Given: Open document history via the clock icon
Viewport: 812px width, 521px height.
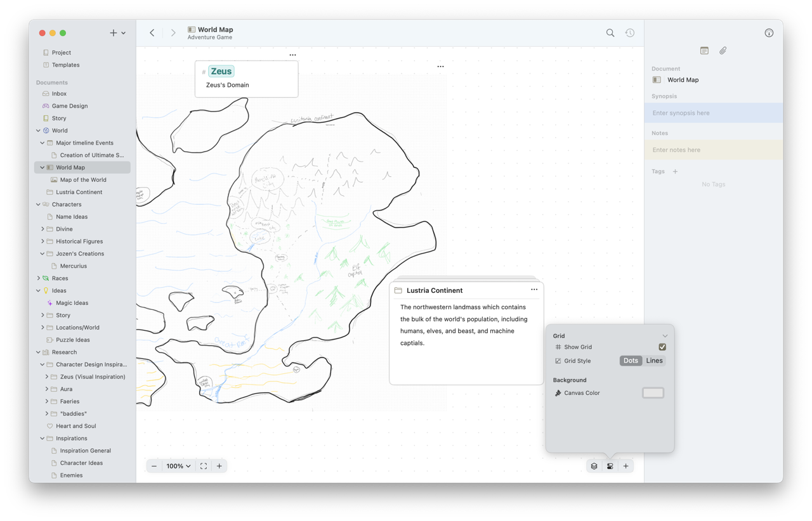Looking at the screenshot, I should point(629,32).
